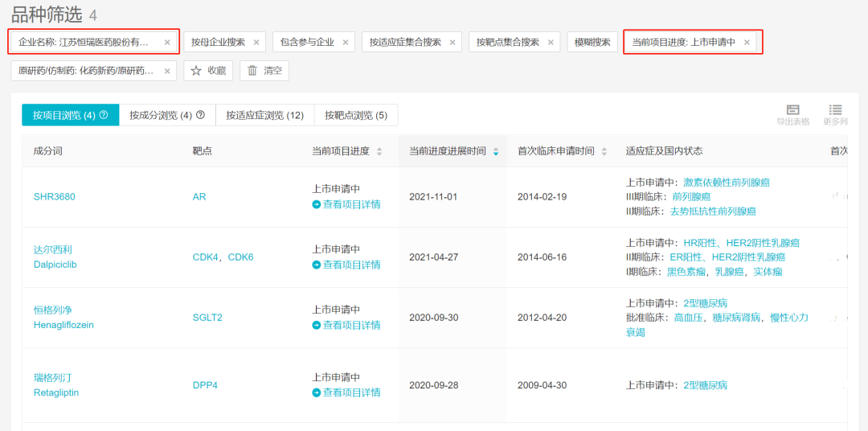Open the 瑞格列汀 Retagliptin link
Image resolution: width=868 pixels, height=431 pixels.
(x=56, y=385)
